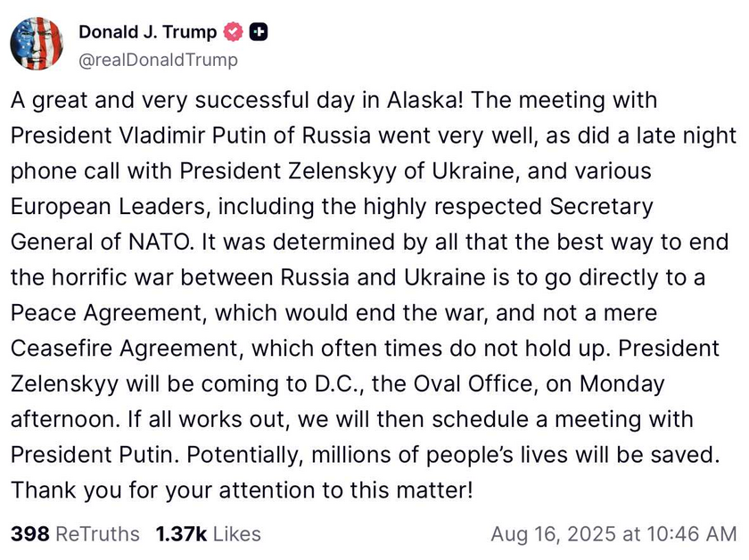This screenshot has width=749, height=560.
Task: Click the word "Monday" in the post
Action: (622, 384)
